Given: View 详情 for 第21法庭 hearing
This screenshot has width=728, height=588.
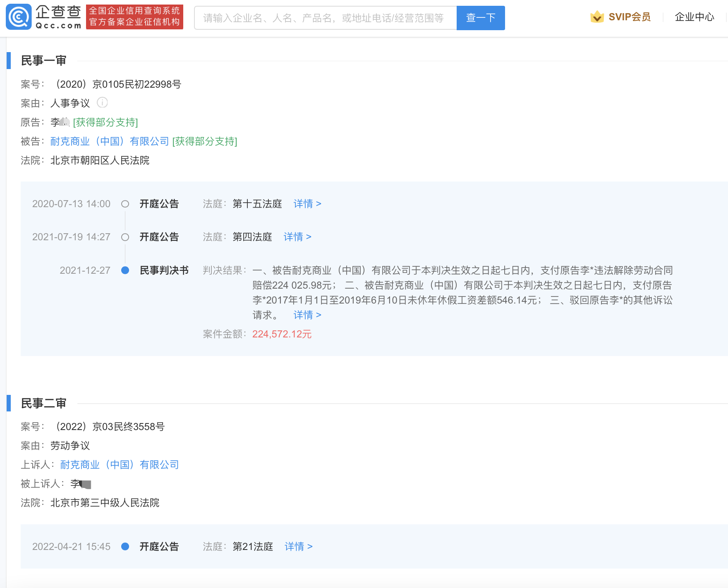Looking at the screenshot, I should pyautogui.click(x=299, y=547).
